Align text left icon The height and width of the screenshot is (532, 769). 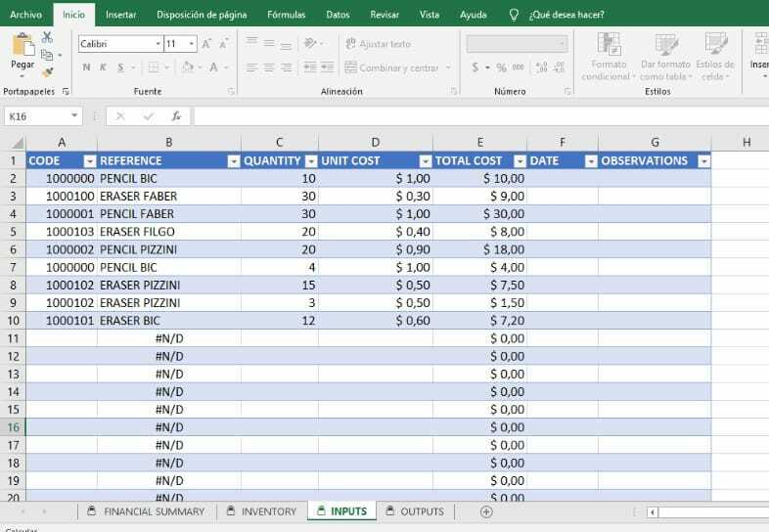click(x=251, y=67)
